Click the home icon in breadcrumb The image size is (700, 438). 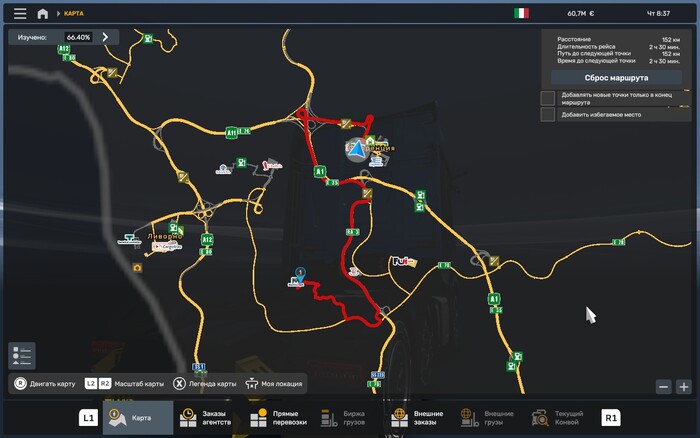(42, 14)
